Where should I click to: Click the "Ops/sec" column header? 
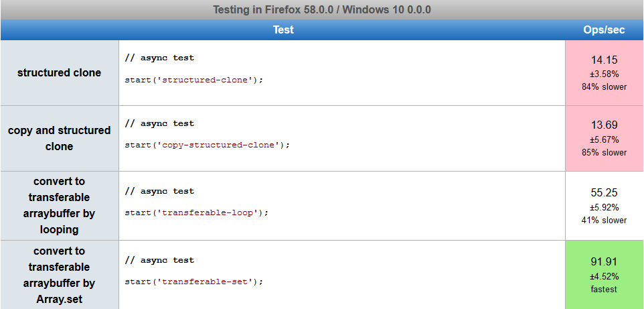point(604,30)
